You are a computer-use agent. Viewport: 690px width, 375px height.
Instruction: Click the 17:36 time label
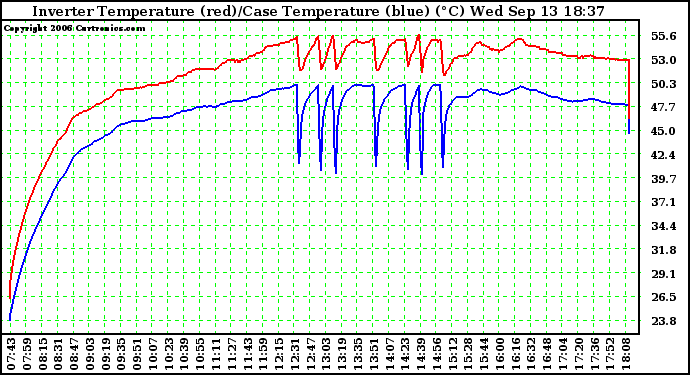pyautogui.click(x=595, y=354)
